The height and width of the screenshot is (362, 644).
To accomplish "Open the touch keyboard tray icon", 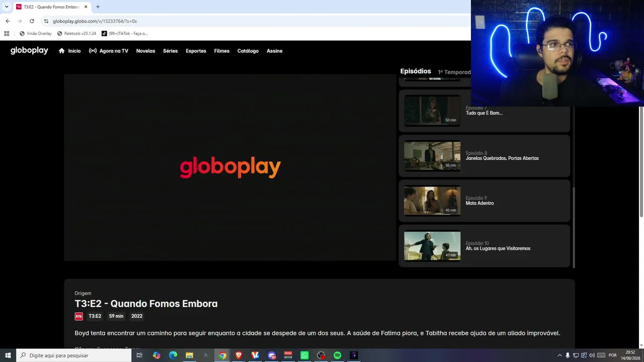I will 601,355.
